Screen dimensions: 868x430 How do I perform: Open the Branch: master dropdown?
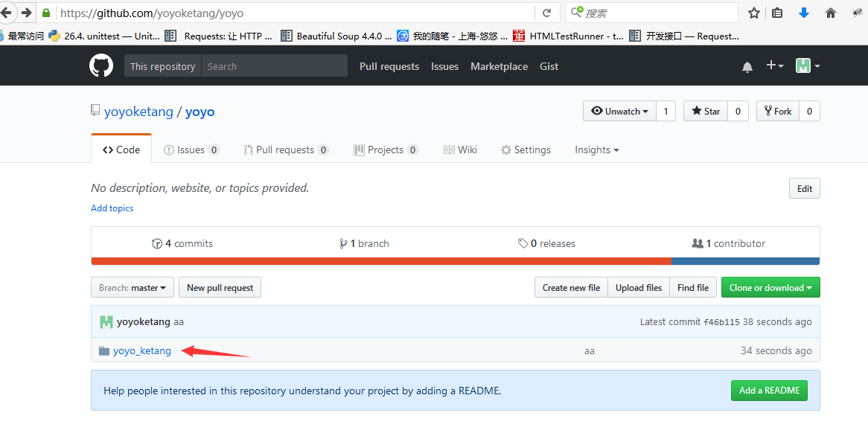(133, 288)
